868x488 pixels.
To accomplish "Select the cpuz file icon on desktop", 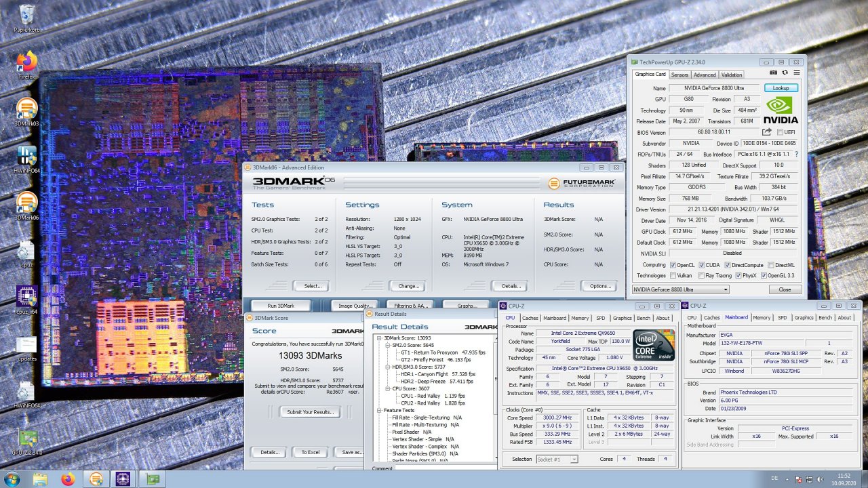I will [27, 252].
